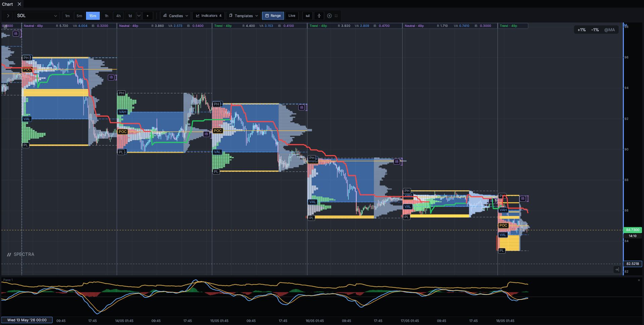Click the 96 price axis tick
Screen dimensions: 644x325
(x=627, y=57)
